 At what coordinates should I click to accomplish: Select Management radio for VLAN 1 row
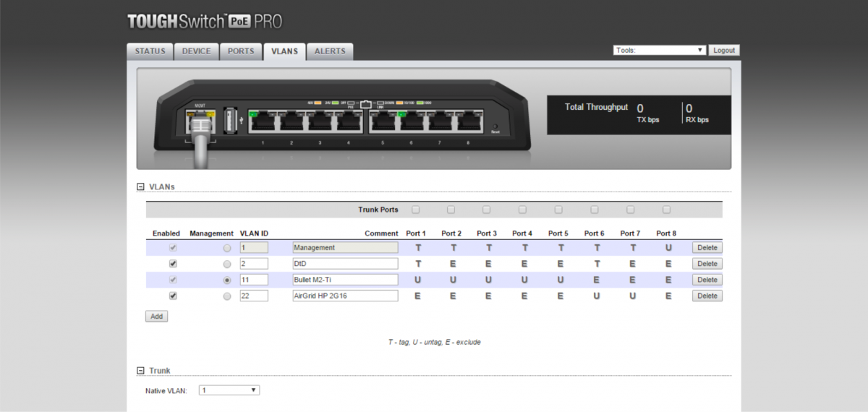(x=227, y=247)
